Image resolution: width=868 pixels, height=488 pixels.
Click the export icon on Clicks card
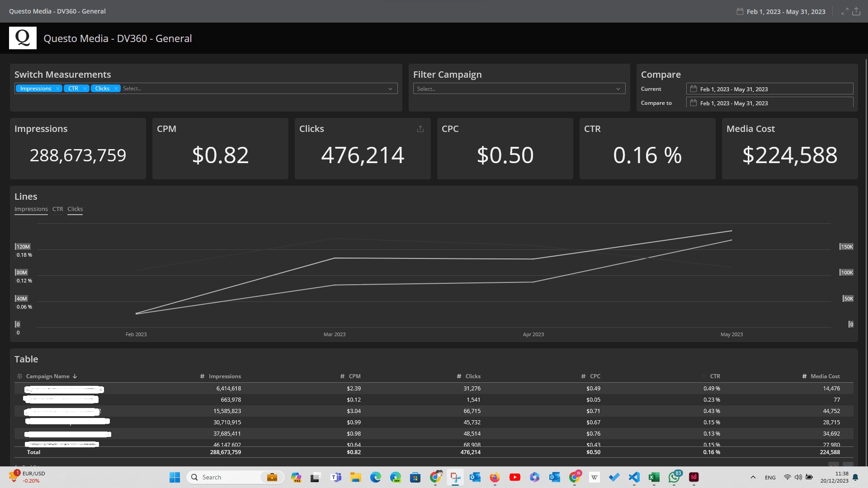[x=420, y=129]
